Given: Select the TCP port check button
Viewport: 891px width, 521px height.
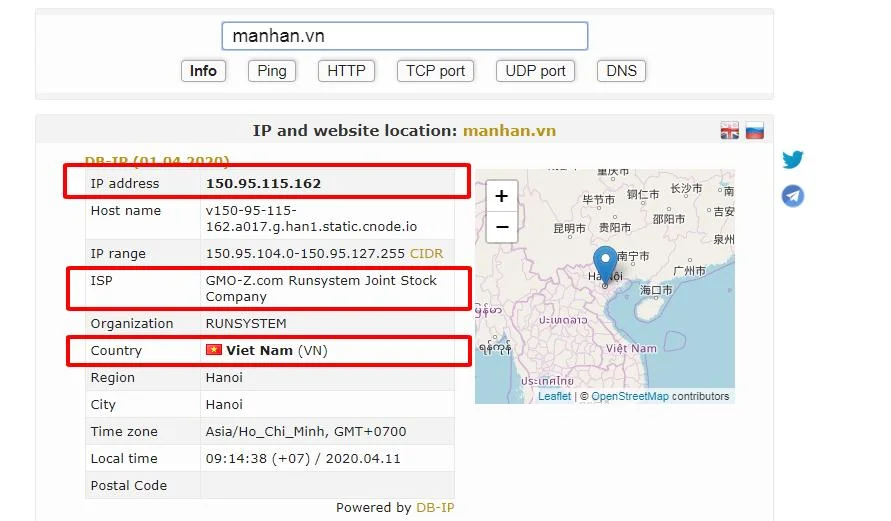Looking at the screenshot, I should [x=435, y=71].
